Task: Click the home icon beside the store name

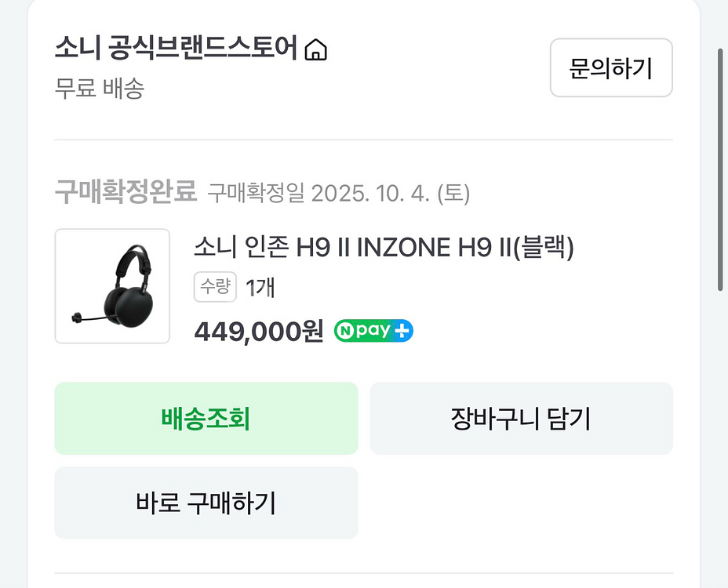Action: tap(315, 51)
